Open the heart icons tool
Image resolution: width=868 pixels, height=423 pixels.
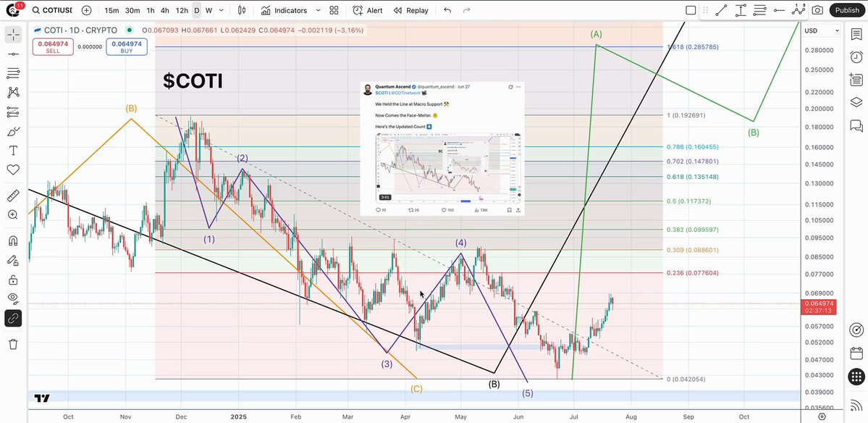coord(13,170)
